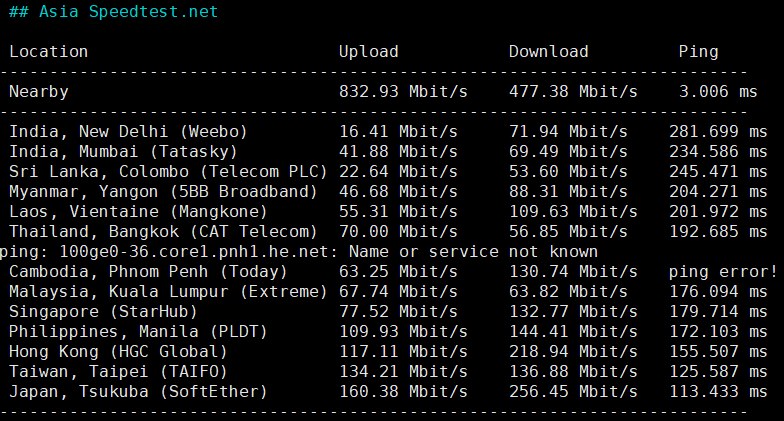Image resolution: width=784 pixels, height=421 pixels.
Task: Select the 'Ping' column header
Action: click(698, 52)
